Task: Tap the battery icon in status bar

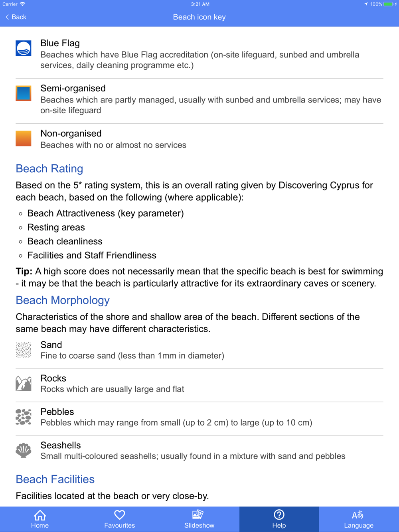Action: click(388, 4)
